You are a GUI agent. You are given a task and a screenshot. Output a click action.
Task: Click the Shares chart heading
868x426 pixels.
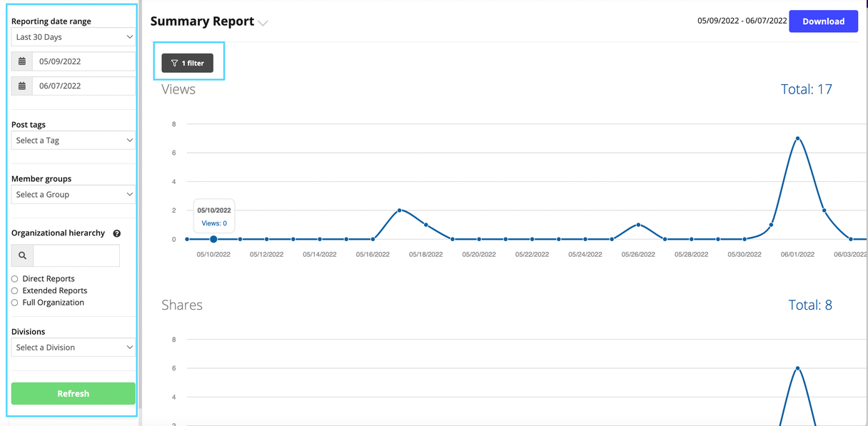(182, 305)
